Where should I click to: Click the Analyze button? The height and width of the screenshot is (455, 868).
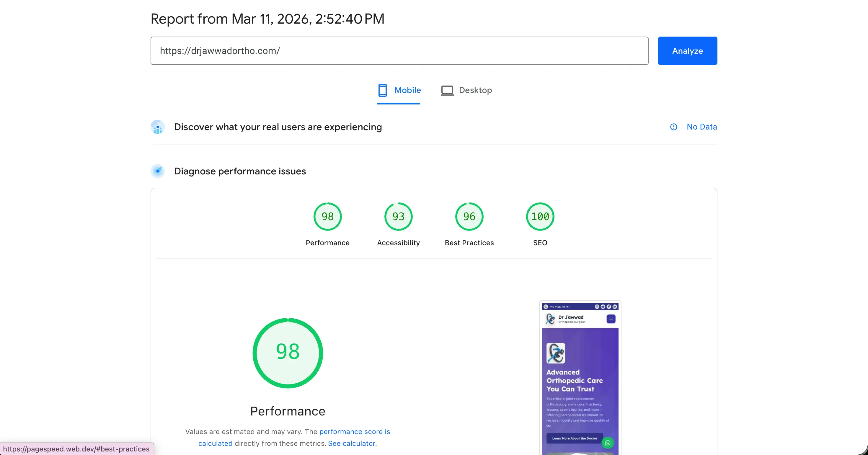click(687, 50)
